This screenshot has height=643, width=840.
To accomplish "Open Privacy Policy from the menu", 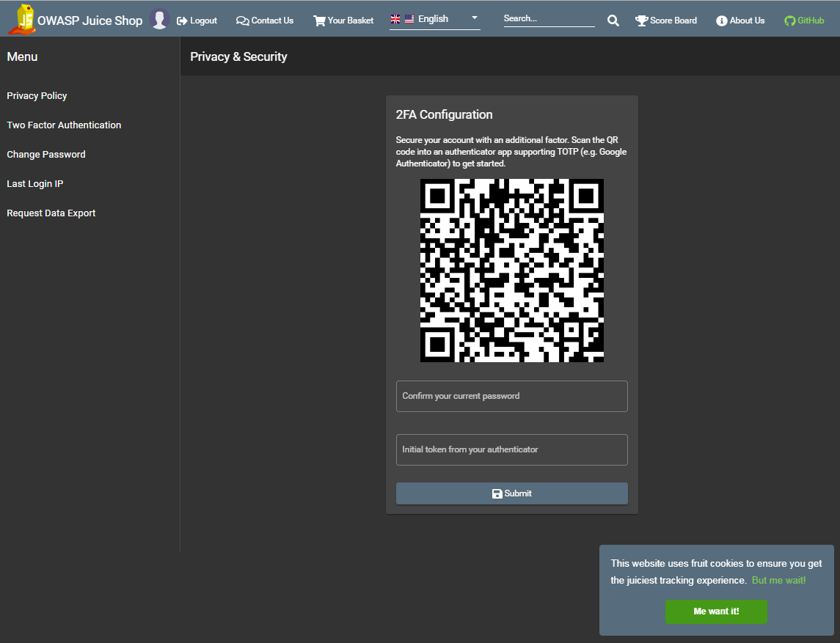I will (37, 96).
